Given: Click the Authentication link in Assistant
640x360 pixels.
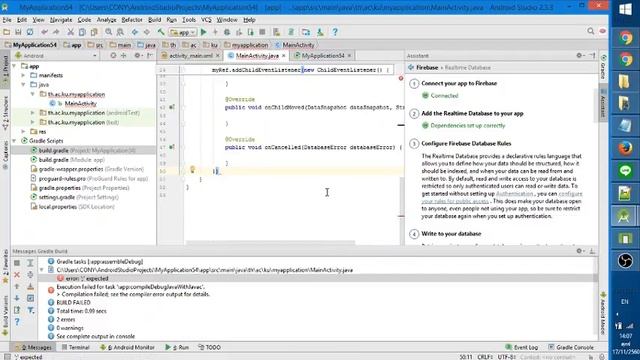Looking at the screenshot, I should coord(514,193).
